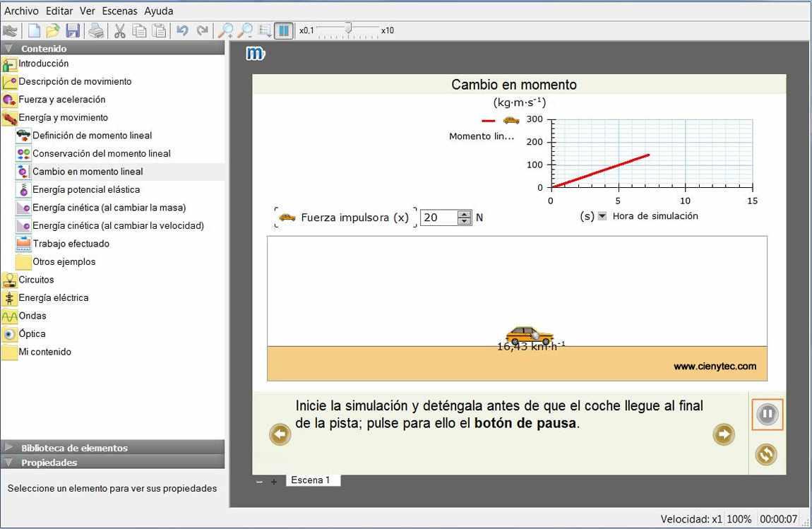Click the Save file toolbar icon
The image size is (812, 529).
(73, 30)
